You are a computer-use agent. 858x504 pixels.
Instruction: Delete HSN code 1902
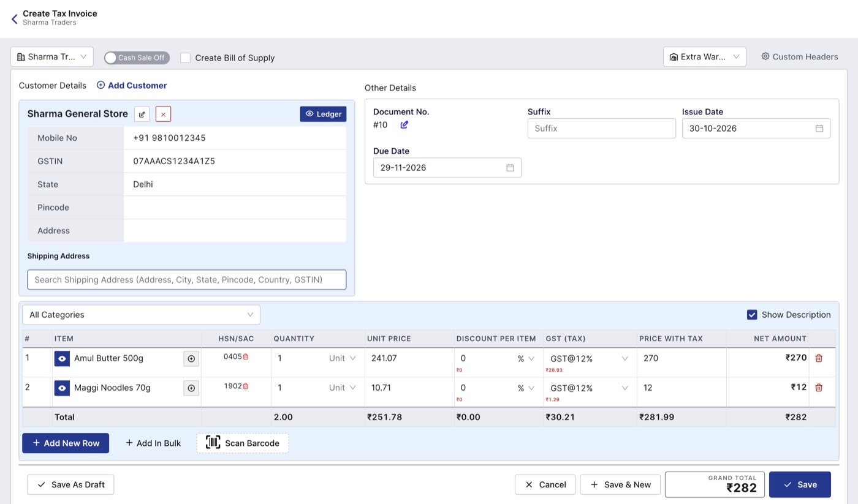[246, 386]
